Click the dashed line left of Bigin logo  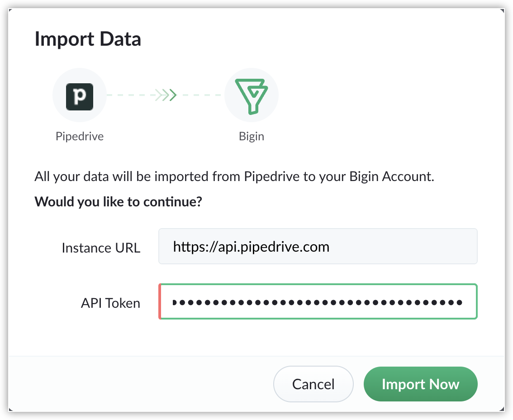tap(201, 95)
